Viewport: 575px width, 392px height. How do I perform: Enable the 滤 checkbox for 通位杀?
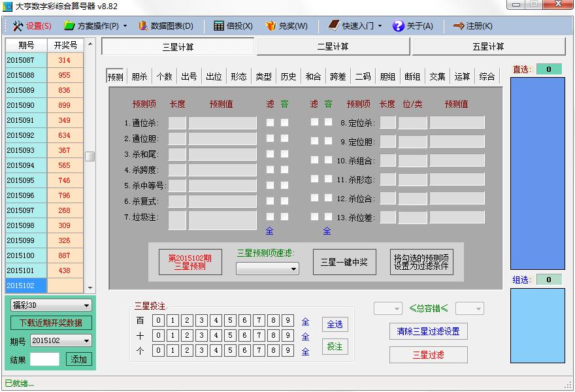point(271,122)
